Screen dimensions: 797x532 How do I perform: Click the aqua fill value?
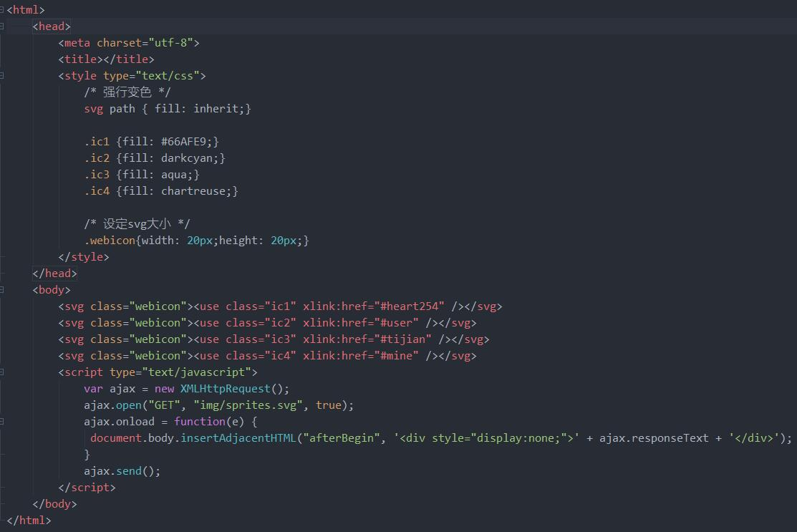point(174,175)
